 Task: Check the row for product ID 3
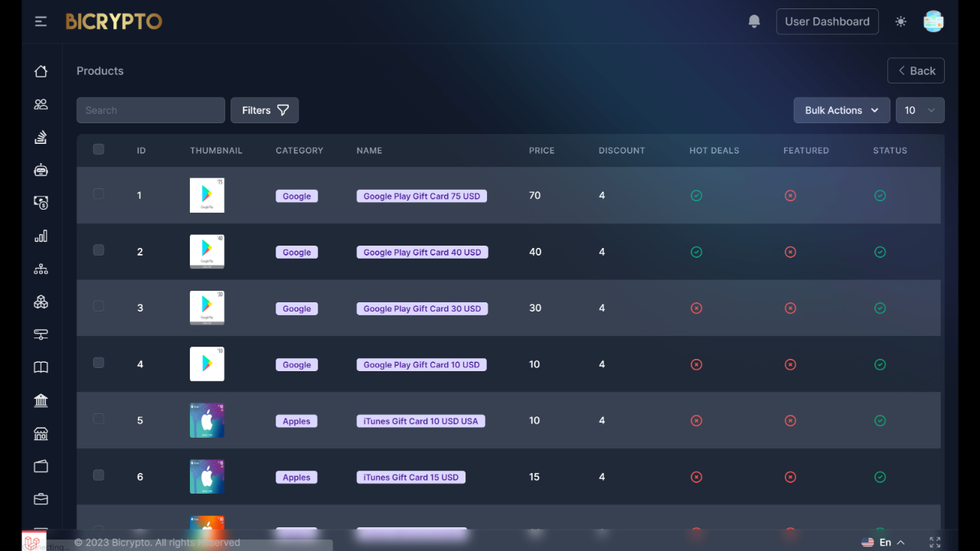[x=99, y=306]
